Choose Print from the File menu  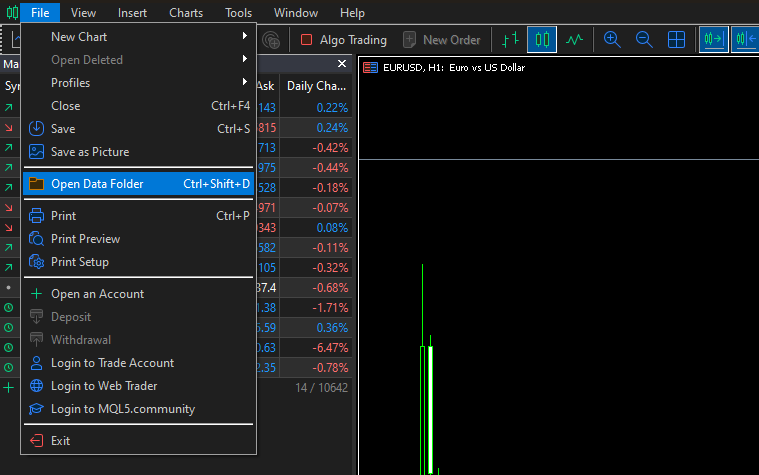click(x=138, y=215)
